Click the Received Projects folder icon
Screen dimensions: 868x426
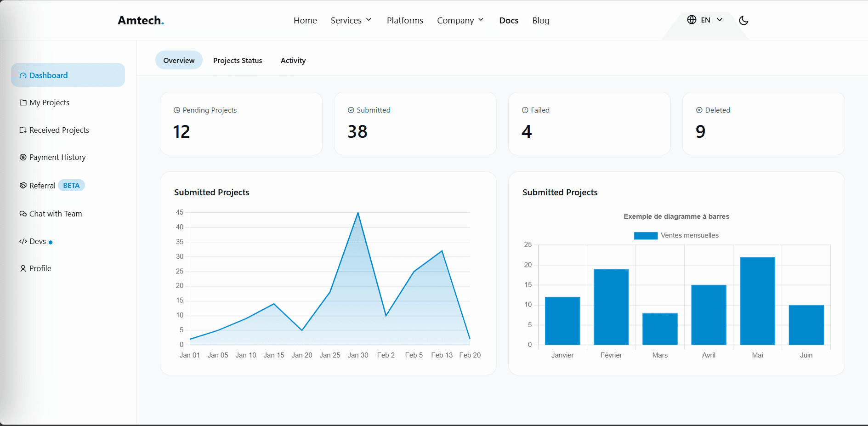pos(23,130)
